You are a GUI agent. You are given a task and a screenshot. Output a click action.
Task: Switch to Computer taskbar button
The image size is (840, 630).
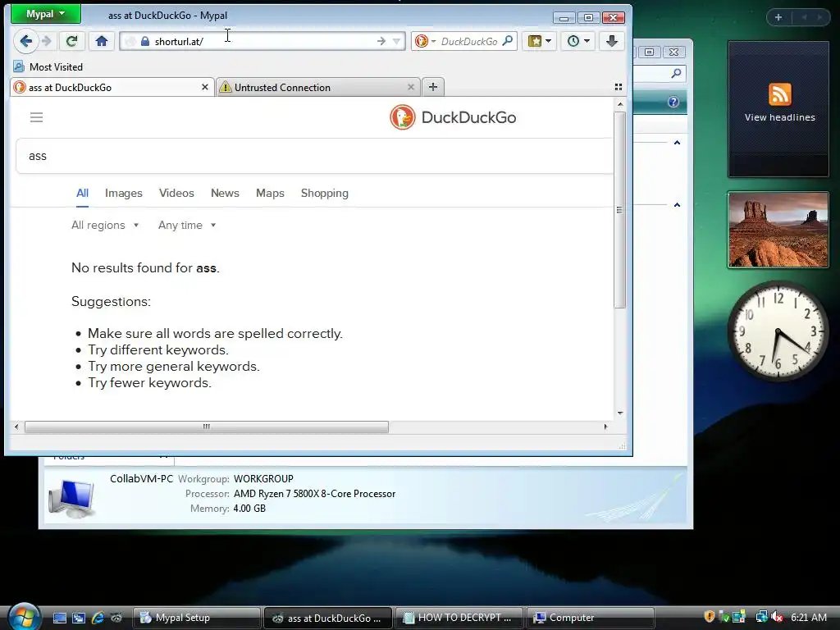pos(591,618)
